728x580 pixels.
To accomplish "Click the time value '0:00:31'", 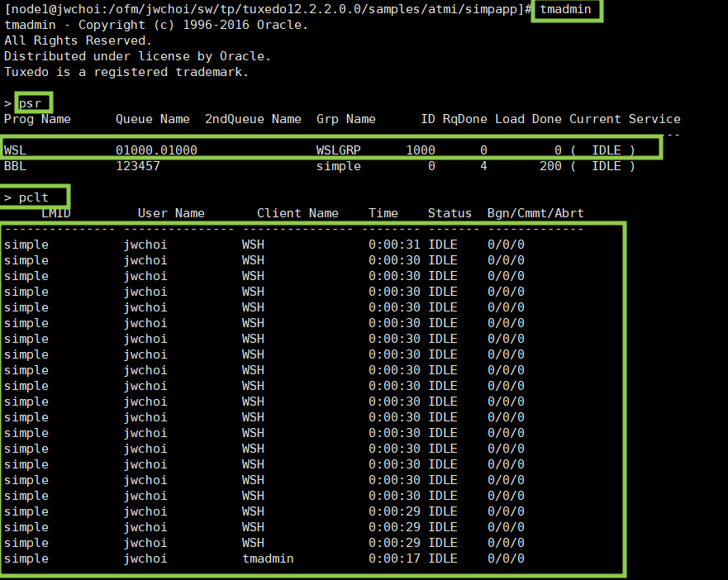I will (x=394, y=245).
